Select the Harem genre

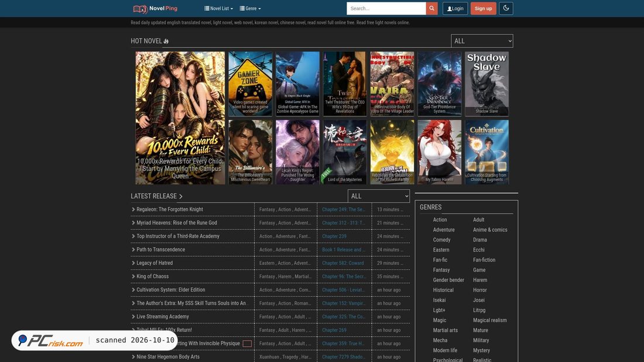(x=479, y=280)
